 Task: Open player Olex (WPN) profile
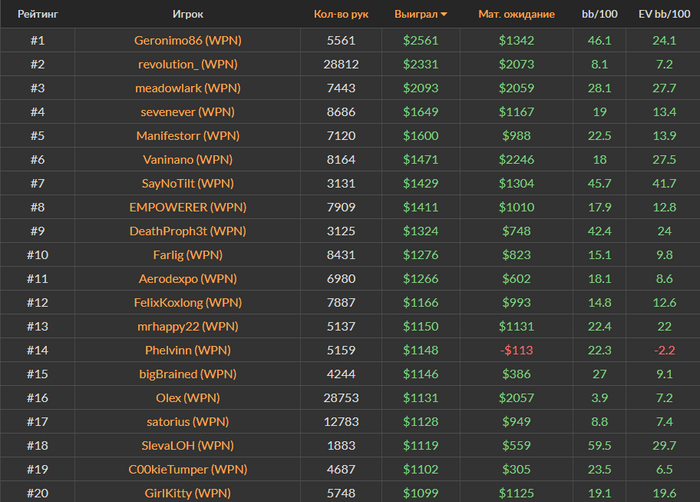point(188,398)
